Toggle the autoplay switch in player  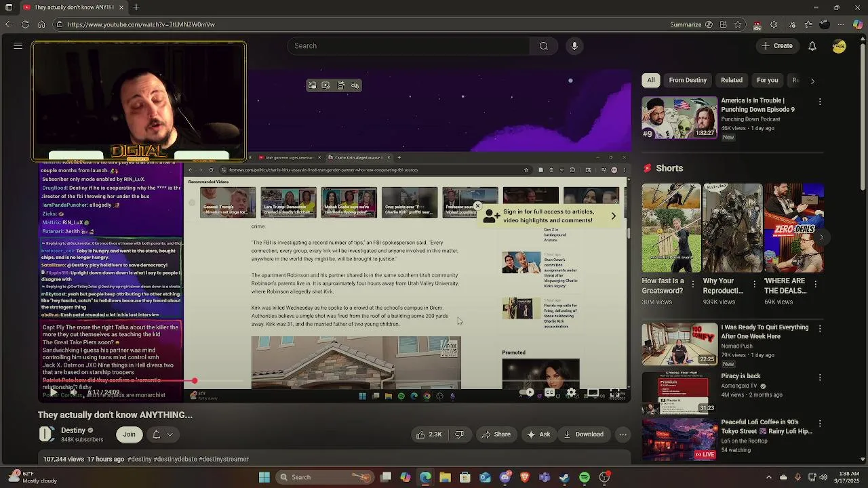pyautogui.click(x=526, y=392)
